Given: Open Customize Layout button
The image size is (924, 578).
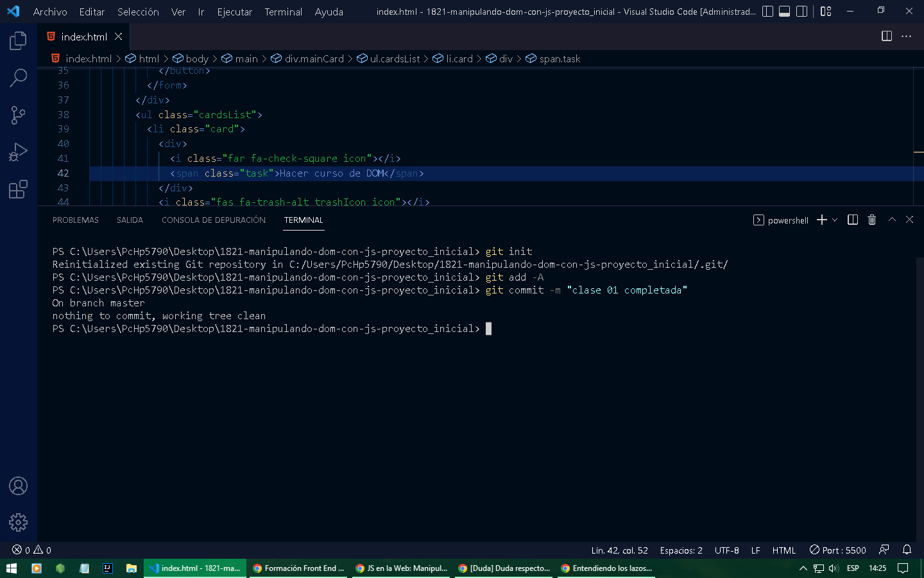Looking at the screenshot, I should [826, 12].
